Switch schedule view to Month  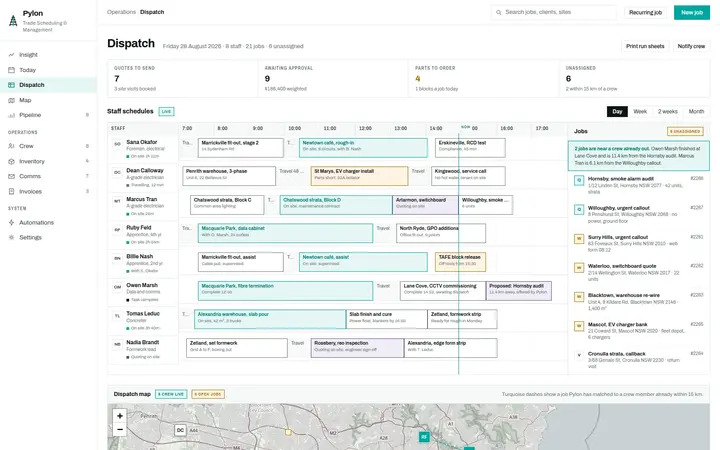[696, 112]
